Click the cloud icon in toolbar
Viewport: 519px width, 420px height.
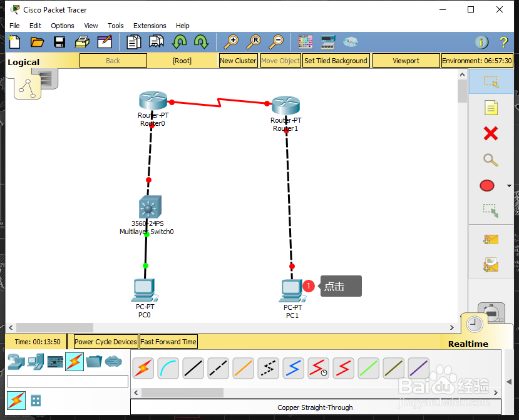[x=350, y=42]
